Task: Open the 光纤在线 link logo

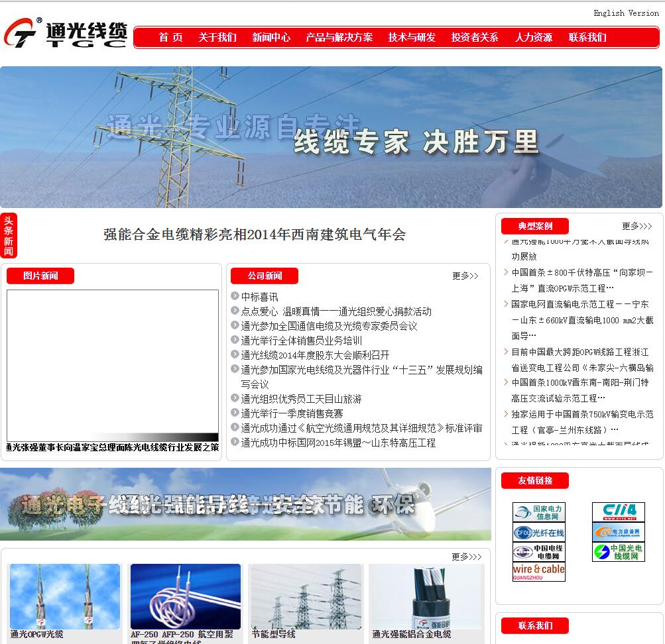Action: pos(538,532)
